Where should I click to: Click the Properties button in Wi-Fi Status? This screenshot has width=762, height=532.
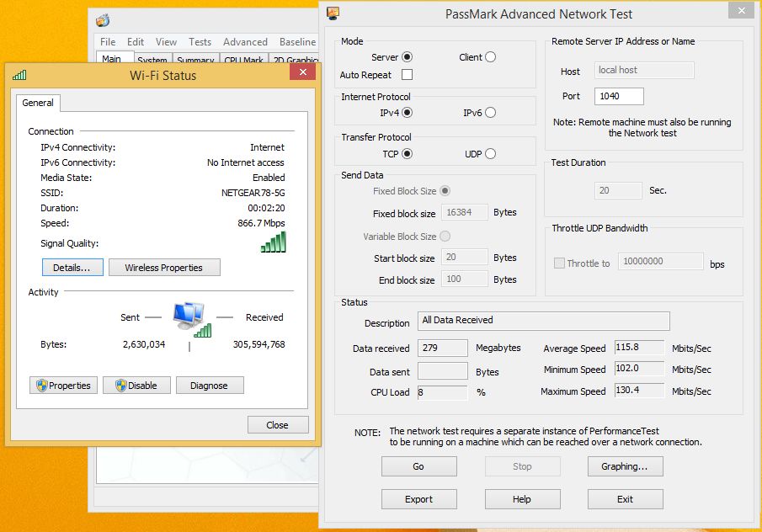tap(64, 386)
